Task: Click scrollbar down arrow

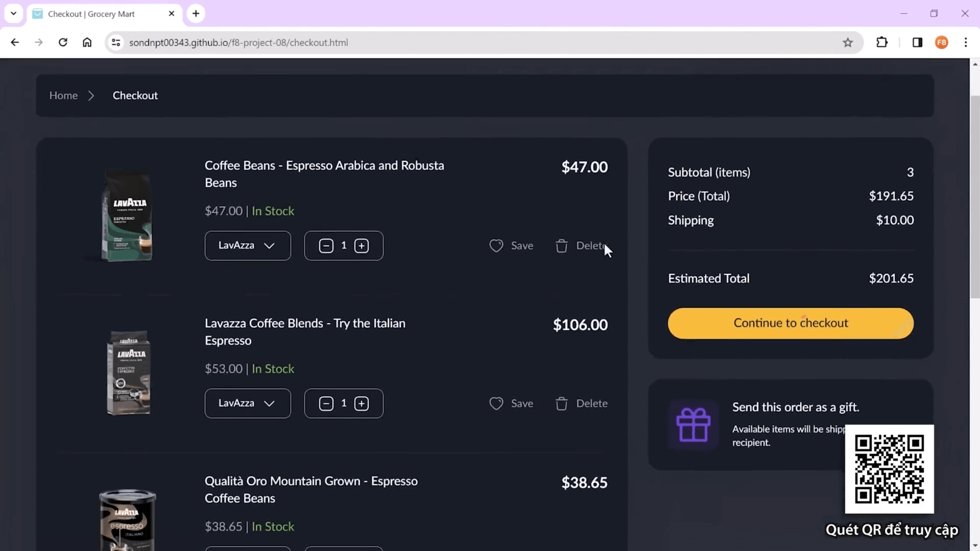Action: pyautogui.click(x=975, y=546)
